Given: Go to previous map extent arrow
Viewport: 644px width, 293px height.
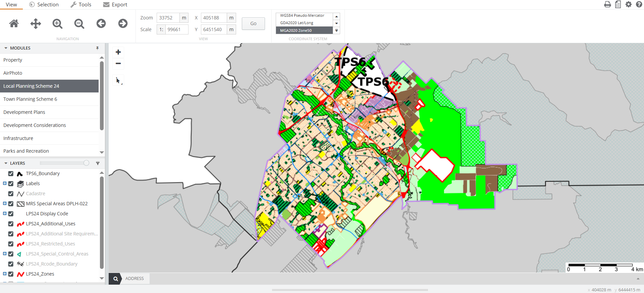Looking at the screenshot, I should pyautogui.click(x=101, y=23).
